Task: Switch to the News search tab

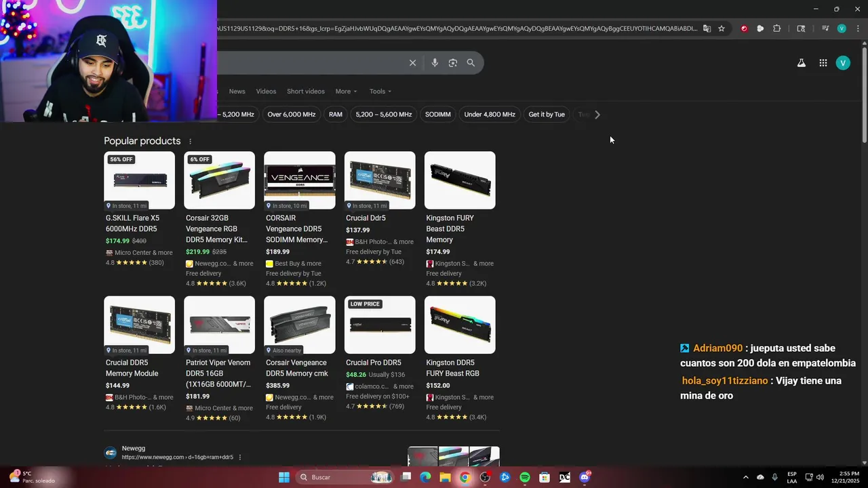Action: click(x=237, y=91)
